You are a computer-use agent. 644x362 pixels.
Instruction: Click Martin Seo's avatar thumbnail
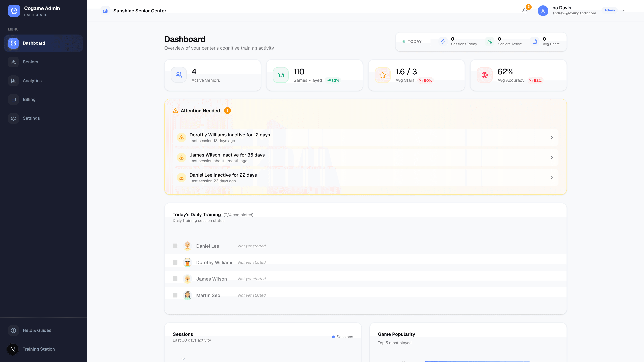pos(187,295)
